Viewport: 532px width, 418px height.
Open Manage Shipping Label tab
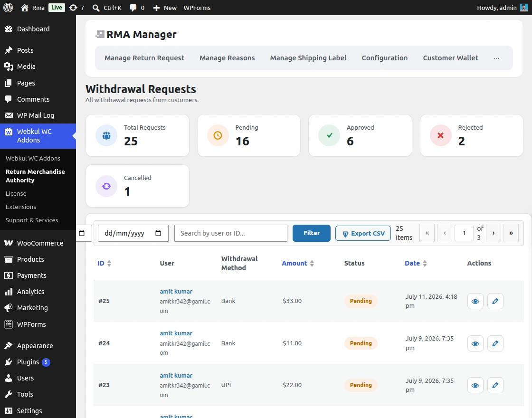pyautogui.click(x=308, y=58)
